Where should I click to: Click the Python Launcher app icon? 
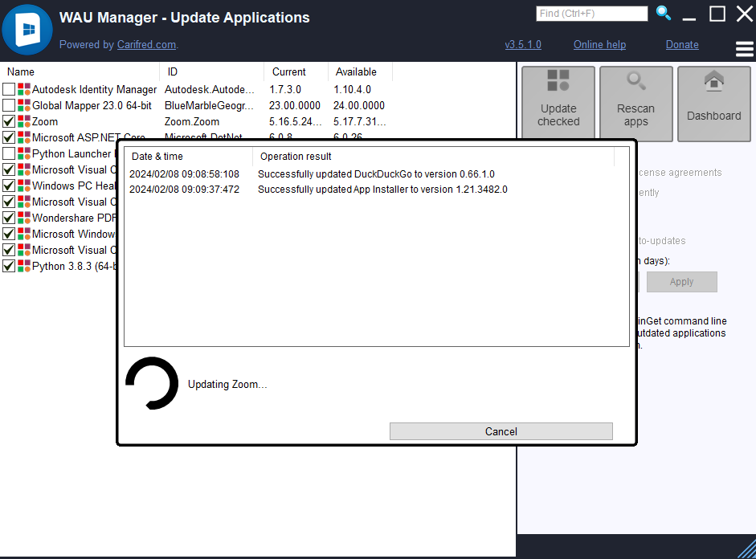(x=24, y=153)
